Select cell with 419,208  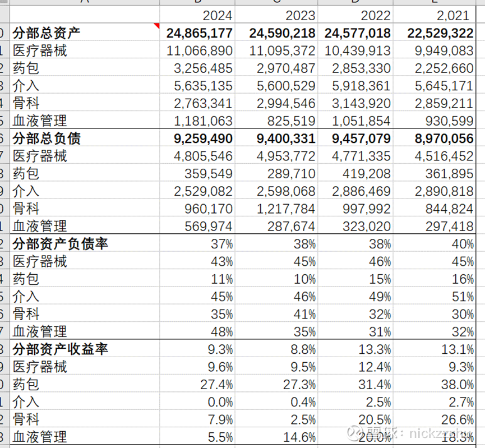[x=355, y=173]
